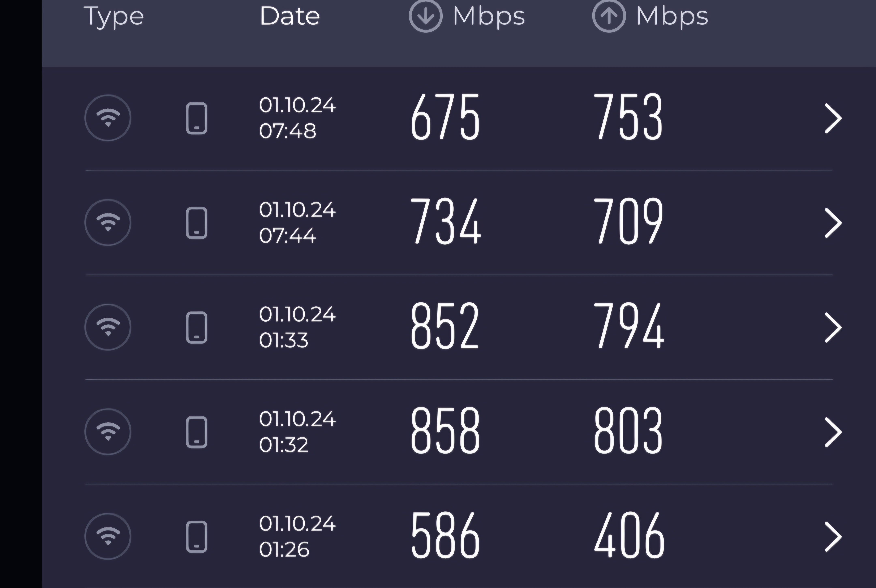Viewport: 876px width, 588px height.
Task: Expand the 852 Mbps result chevron
Action: tap(833, 328)
